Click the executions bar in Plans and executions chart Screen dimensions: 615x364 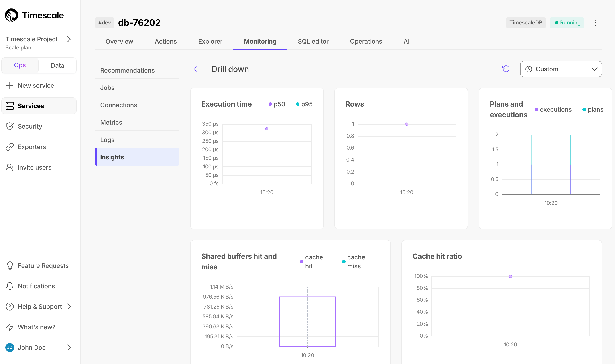tap(551, 180)
